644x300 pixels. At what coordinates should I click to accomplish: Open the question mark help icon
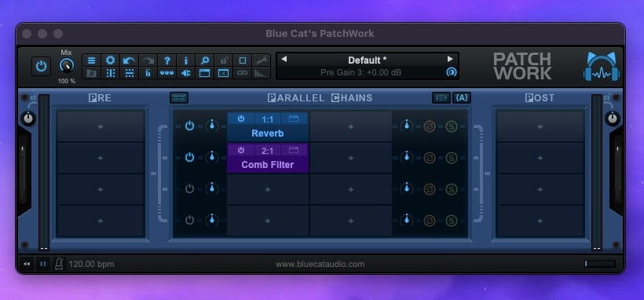pos(166,60)
